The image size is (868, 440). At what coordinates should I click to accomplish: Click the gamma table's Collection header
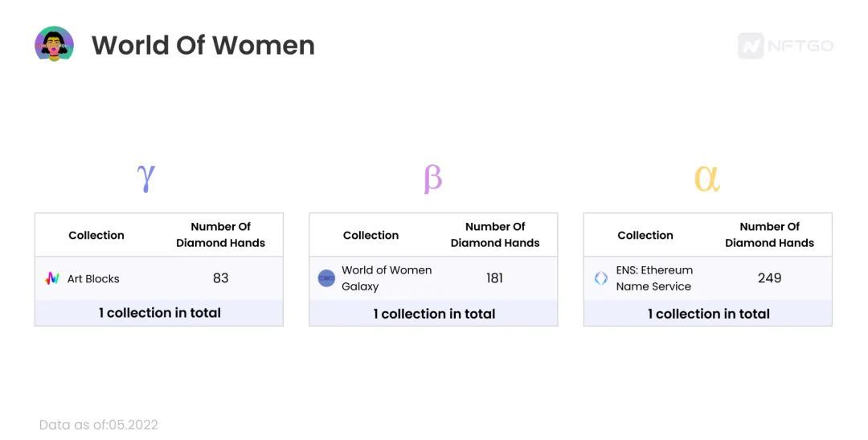(96, 235)
